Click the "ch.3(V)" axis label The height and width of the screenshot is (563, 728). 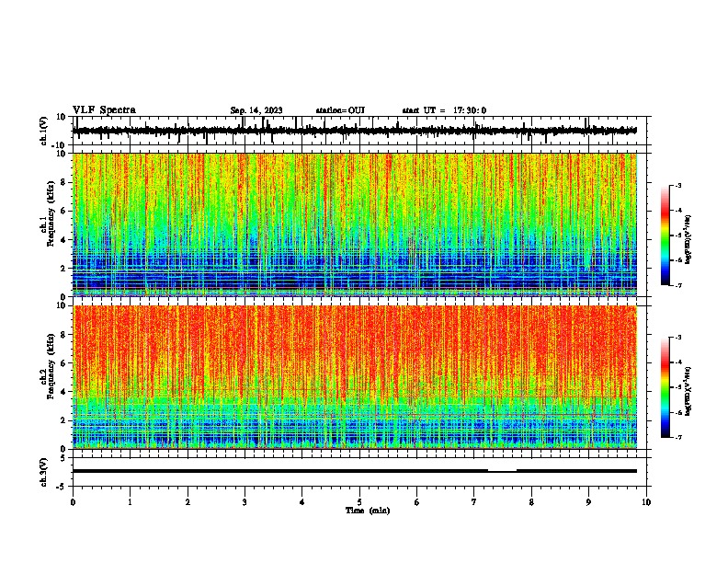[44, 472]
